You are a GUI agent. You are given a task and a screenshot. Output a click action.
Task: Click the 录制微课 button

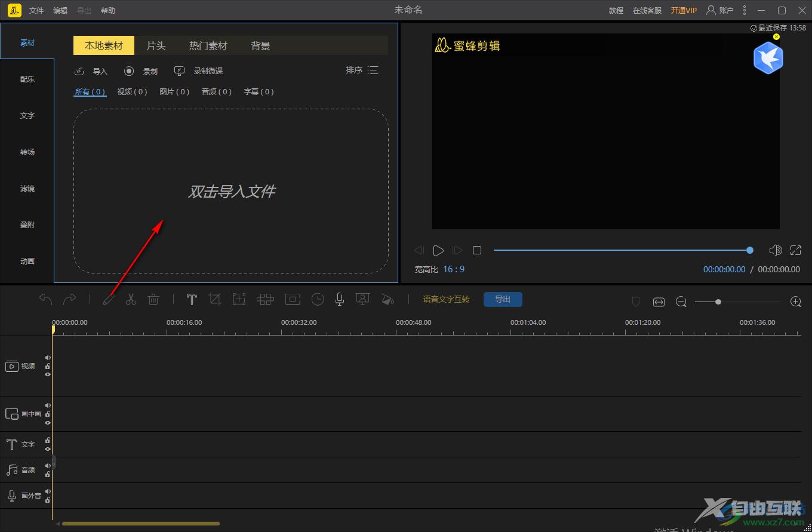click(198, 71)
